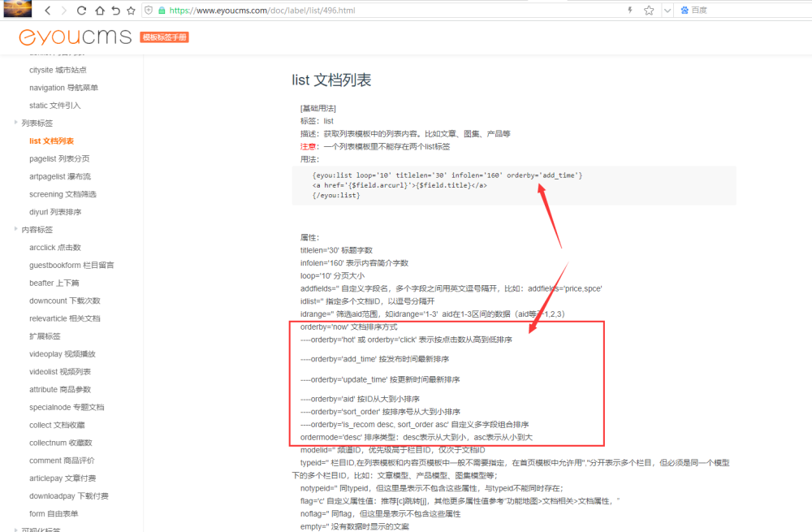Click the lightning speed-mode icon
The image size is (812, 532).
[x=630, y=10]
